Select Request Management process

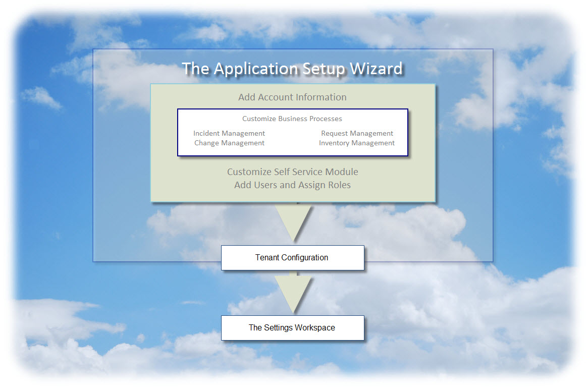357,133
